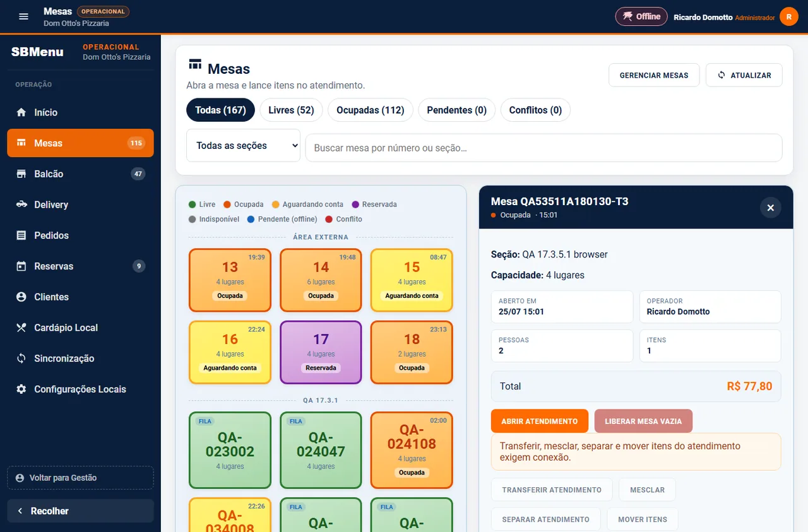808x532 pixels.
Task: Click Voltar para Gestão button
Action: 80,478
